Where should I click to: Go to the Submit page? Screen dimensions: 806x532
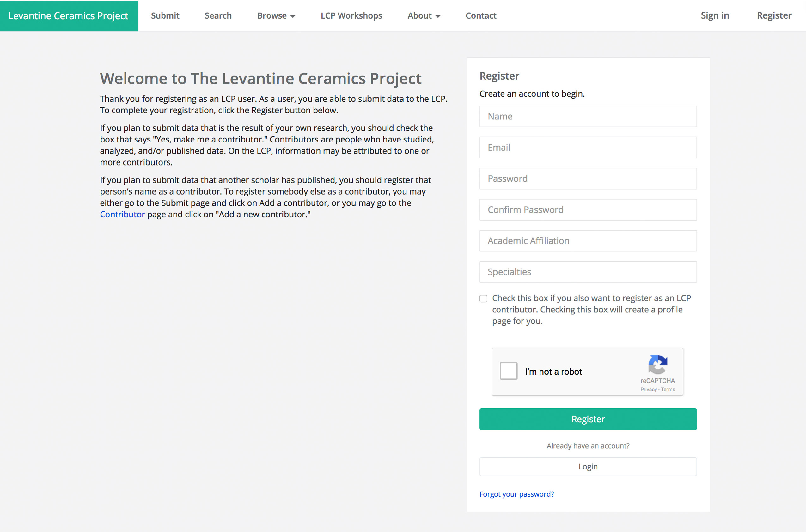click(165, 15)
